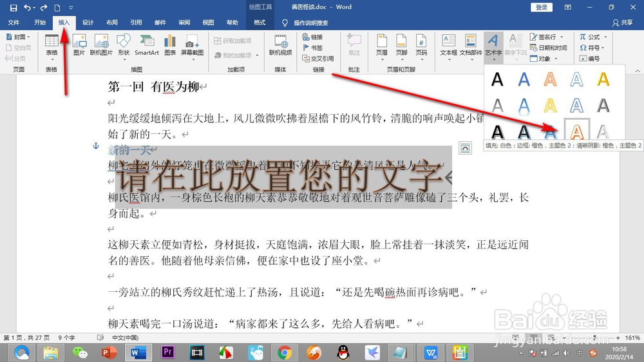Click the page count in status bar
The height and width of the screenshot is (362, 644).
click(x=26, y=338)
